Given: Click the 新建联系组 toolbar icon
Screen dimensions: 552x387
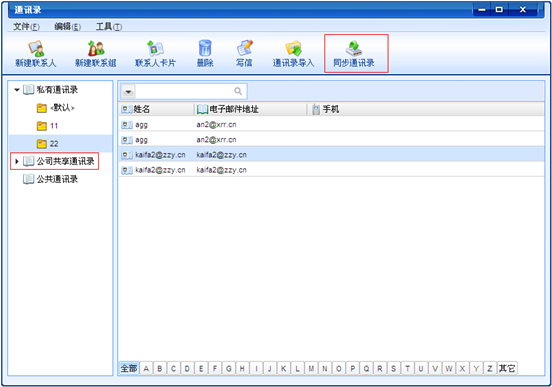Looking at the screenshot, I should (x=96, y=48).
